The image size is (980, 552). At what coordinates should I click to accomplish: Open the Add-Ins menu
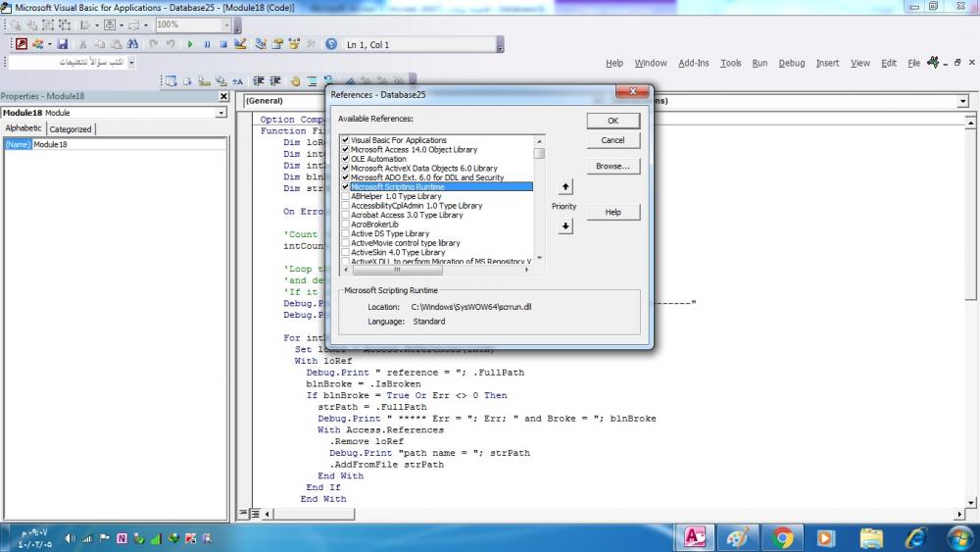coord(694,63)
